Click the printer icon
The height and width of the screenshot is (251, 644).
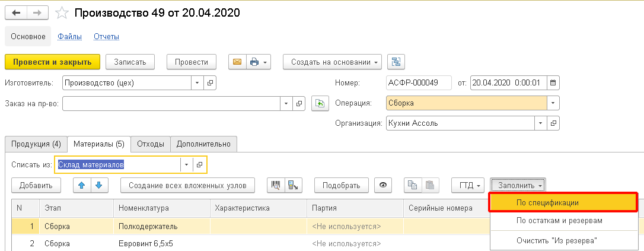pyautogui.click(x=254, y=62)
